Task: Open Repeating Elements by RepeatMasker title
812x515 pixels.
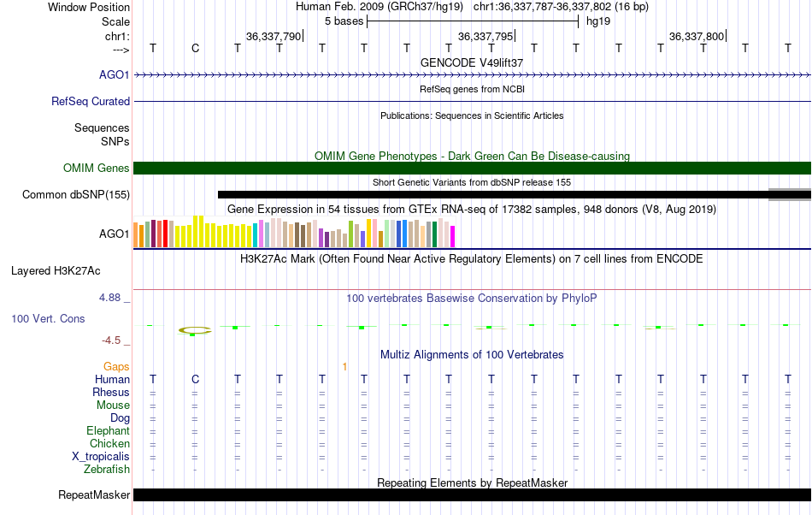Action: click(472, 482)
